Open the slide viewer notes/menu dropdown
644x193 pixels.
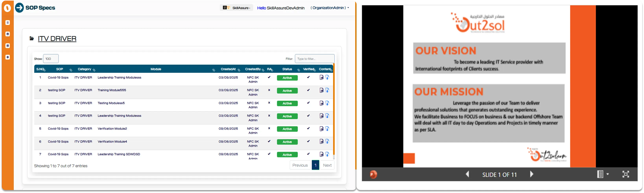pyautogui.click(x=603, y=175)
